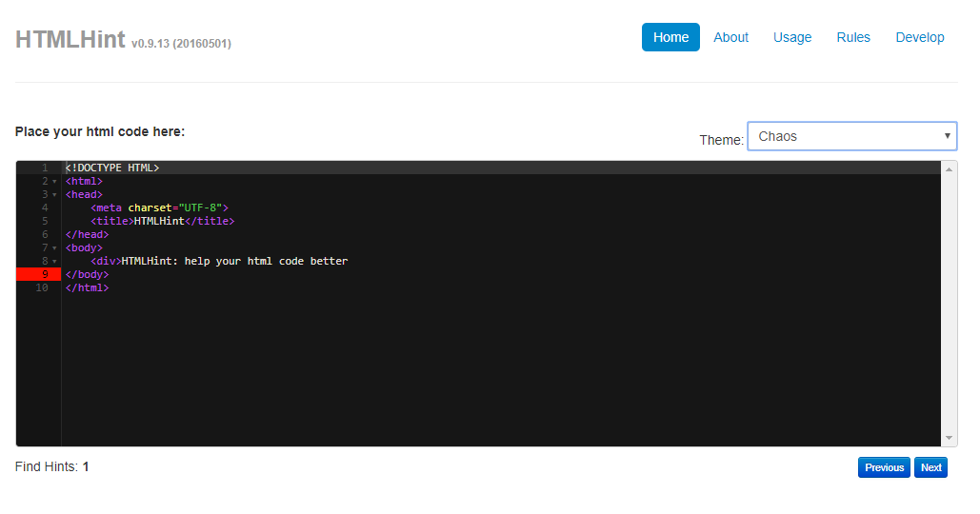Screen dimensions: 980x514
Task: Click the HTMLHint logo title
Action: point(70,39)
